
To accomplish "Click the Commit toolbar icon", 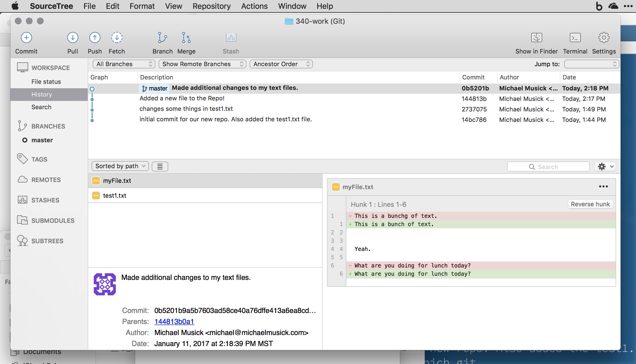I will tap(26, 38).
